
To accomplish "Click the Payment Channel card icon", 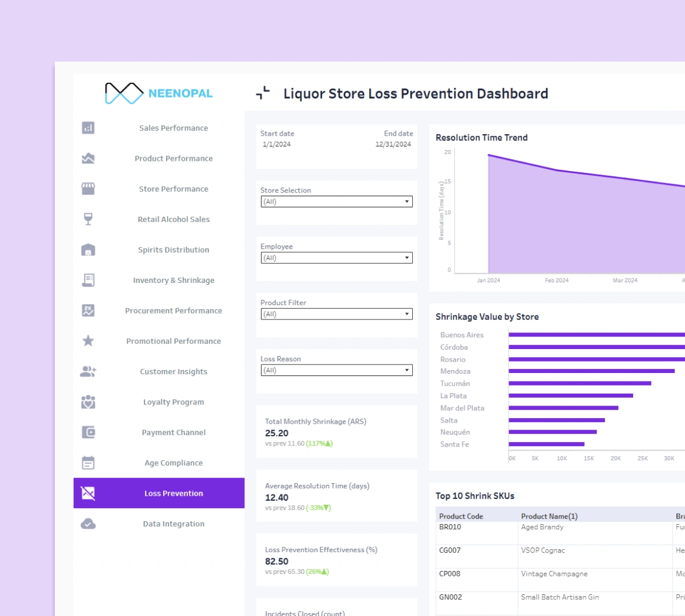I will (x=88, y=432).
